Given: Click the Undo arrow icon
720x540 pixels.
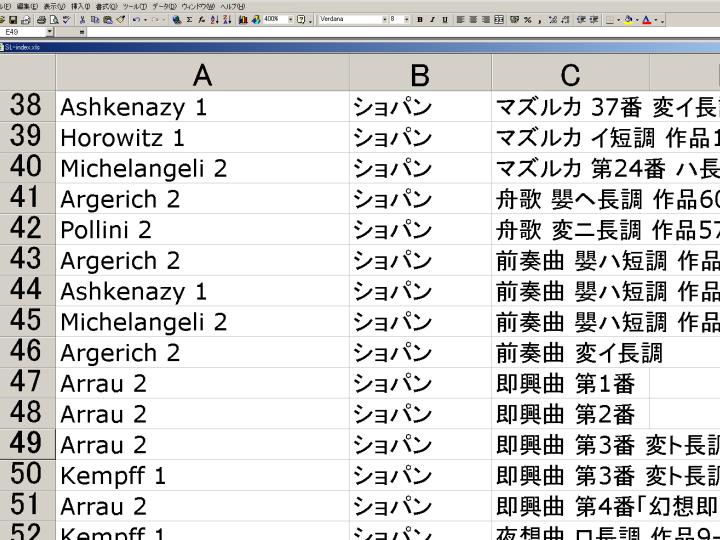Looking at the screenshot, I should 136,20.
